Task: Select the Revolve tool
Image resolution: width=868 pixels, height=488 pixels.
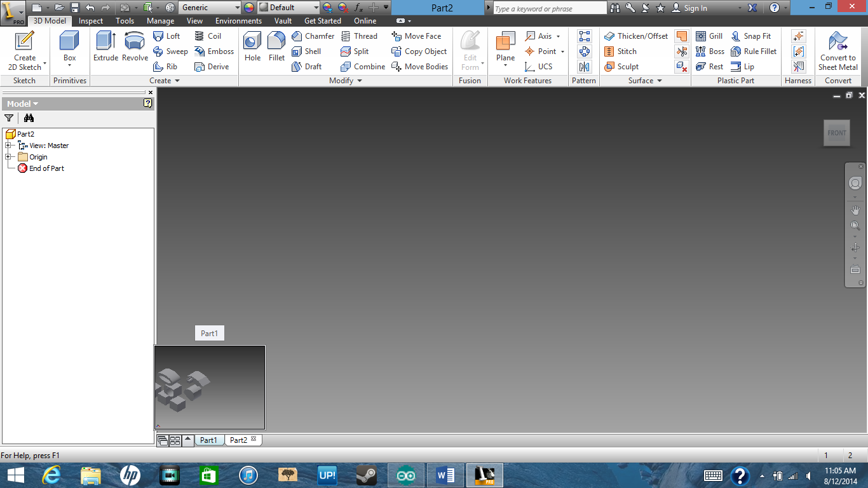Action: point(134,48)
